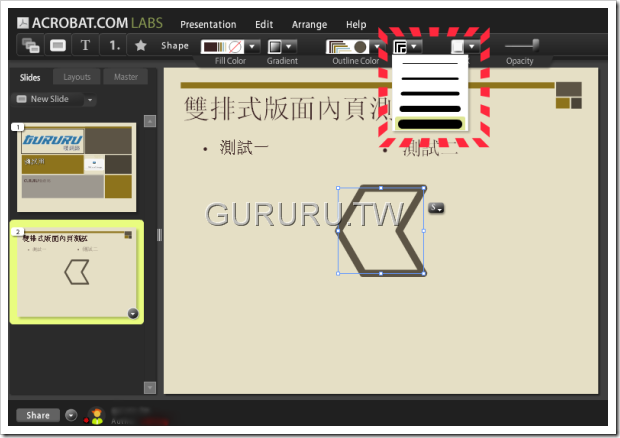Select the Text tool T icon

coord(85,45)
